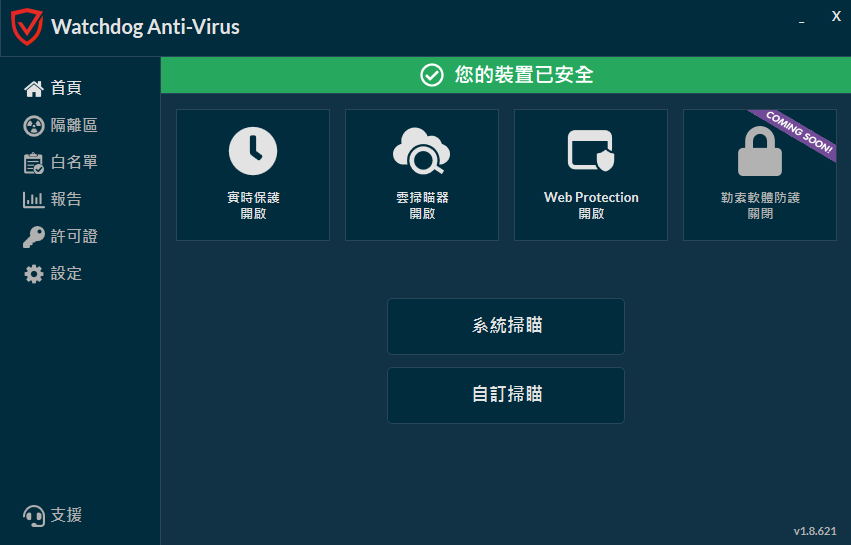
Task: Go to 白名單 whitelist
Action: pyautogui.click(x=74, y=162)
